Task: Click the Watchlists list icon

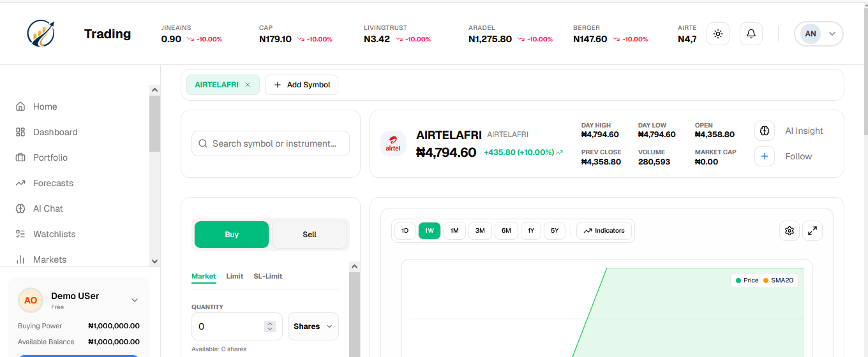Action: (x=20, y=234)
